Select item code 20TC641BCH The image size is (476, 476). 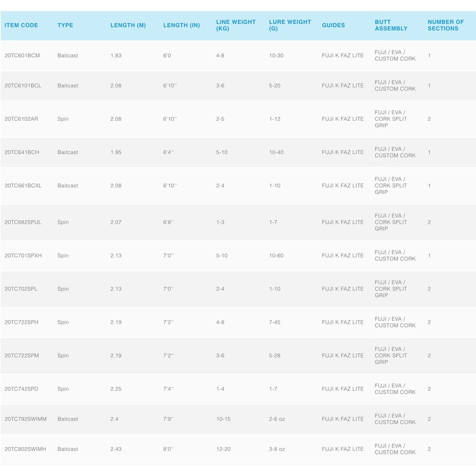[x=21, y=152]
